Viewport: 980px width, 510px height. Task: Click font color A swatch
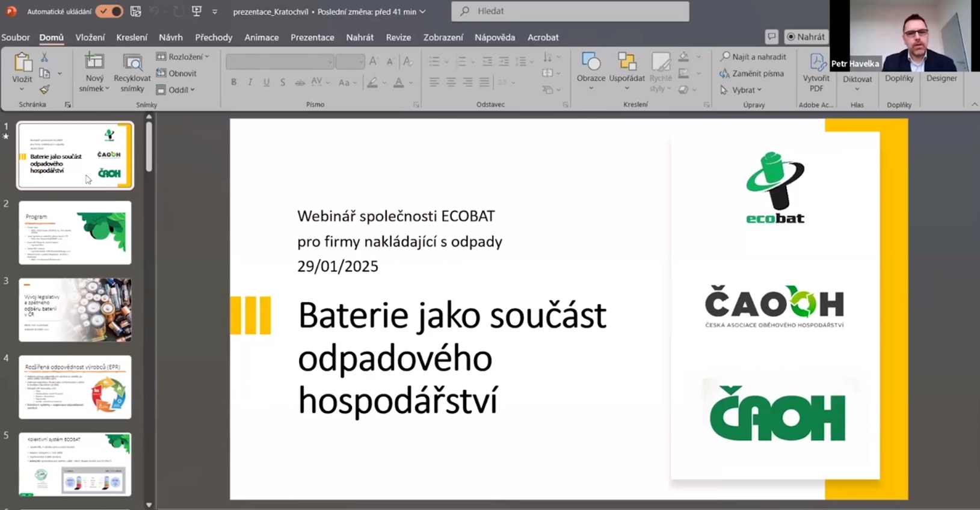[x=398, y=82]
